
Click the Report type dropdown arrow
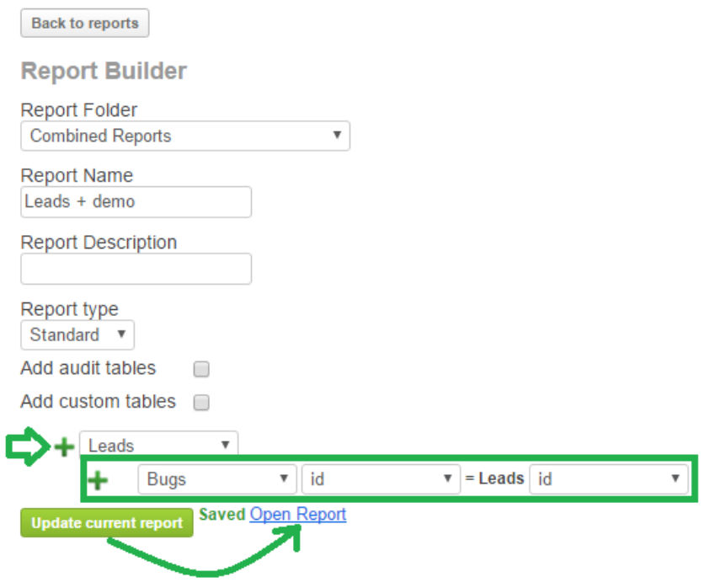pyautogui.click(x=123, y=334)
